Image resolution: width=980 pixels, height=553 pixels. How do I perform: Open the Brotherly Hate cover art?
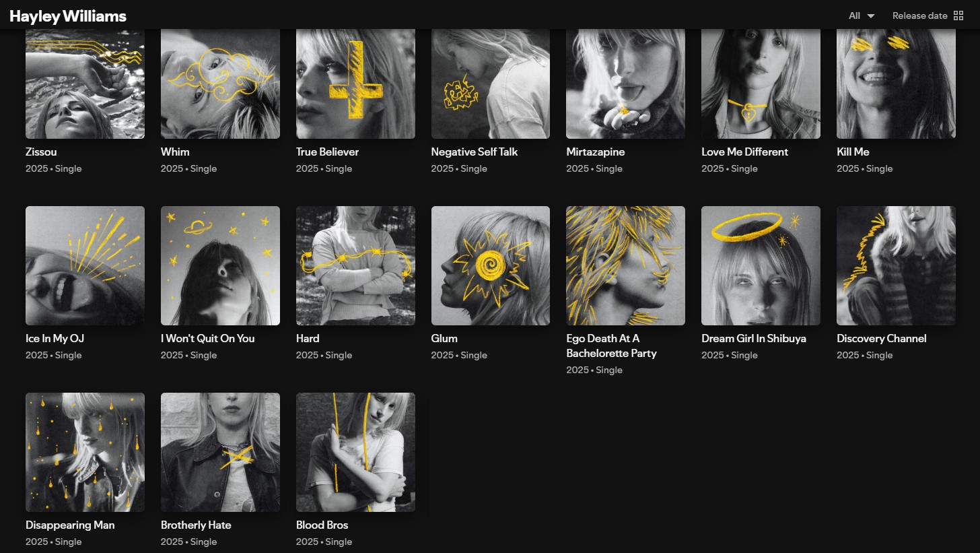pos(220,452)
